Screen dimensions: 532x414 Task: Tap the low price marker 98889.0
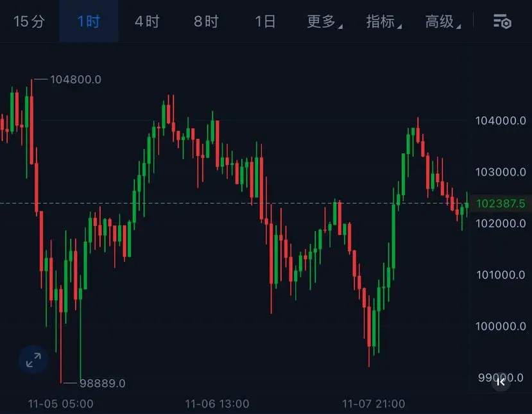pos(103,383)
